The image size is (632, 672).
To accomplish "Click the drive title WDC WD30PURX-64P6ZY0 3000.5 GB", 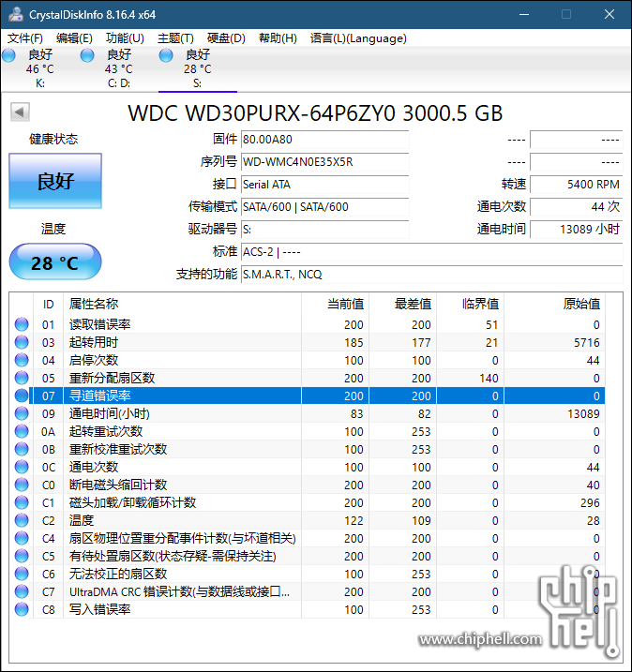I will coord(315,112).
